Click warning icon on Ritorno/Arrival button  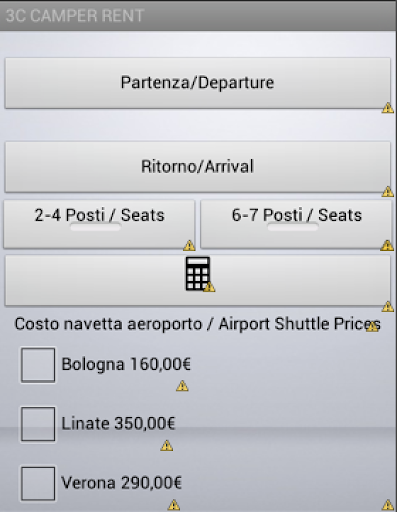point(388,192)
